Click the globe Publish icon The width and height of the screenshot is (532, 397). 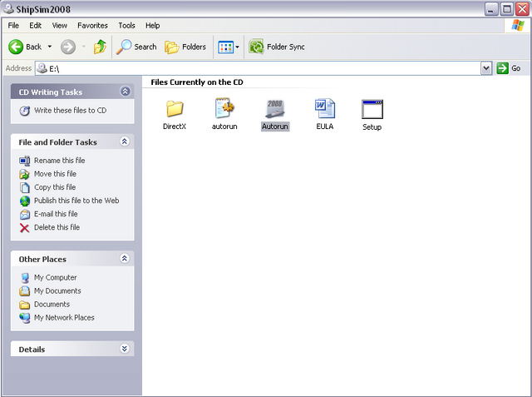tap(24, 201)
